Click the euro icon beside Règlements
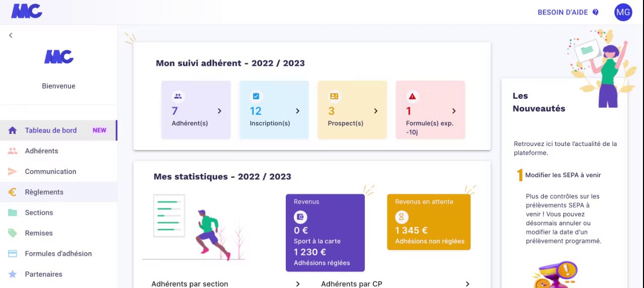This screenshot has width=644, height=288. click(x=13, y=192)
